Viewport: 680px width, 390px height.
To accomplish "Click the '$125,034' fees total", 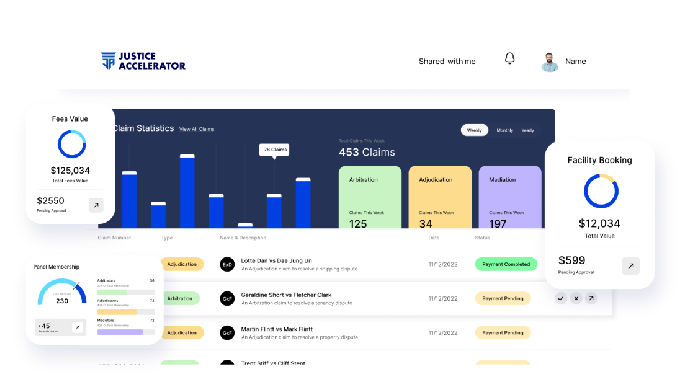I will (x=70, y=170).
